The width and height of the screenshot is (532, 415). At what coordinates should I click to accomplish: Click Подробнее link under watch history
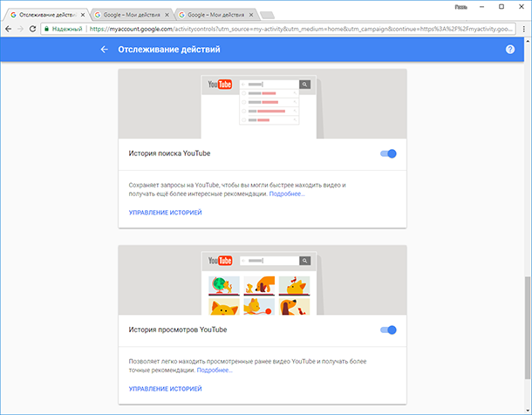(x=215, y=371)
